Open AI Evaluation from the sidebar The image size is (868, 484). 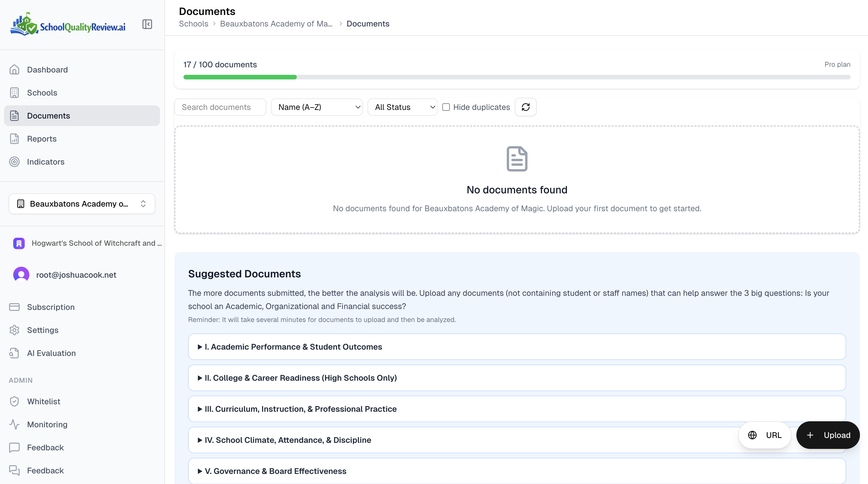(x=51, y=353)
